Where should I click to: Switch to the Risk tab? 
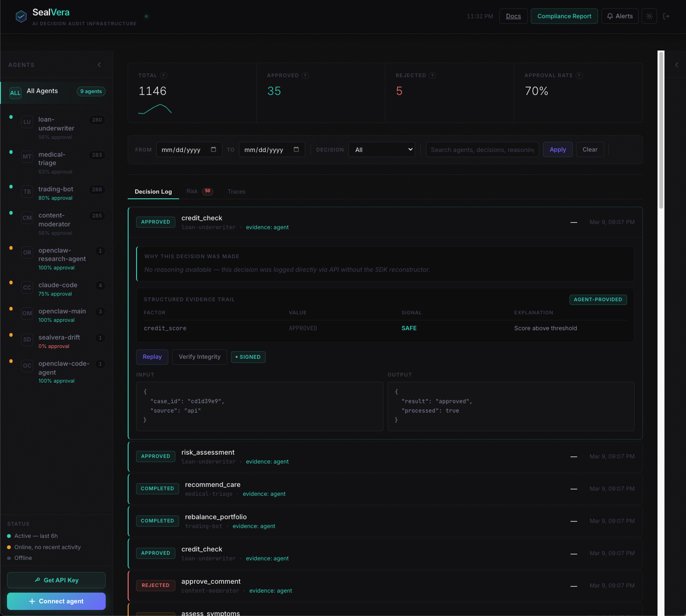pyautogui.click(x=192, y=192)
